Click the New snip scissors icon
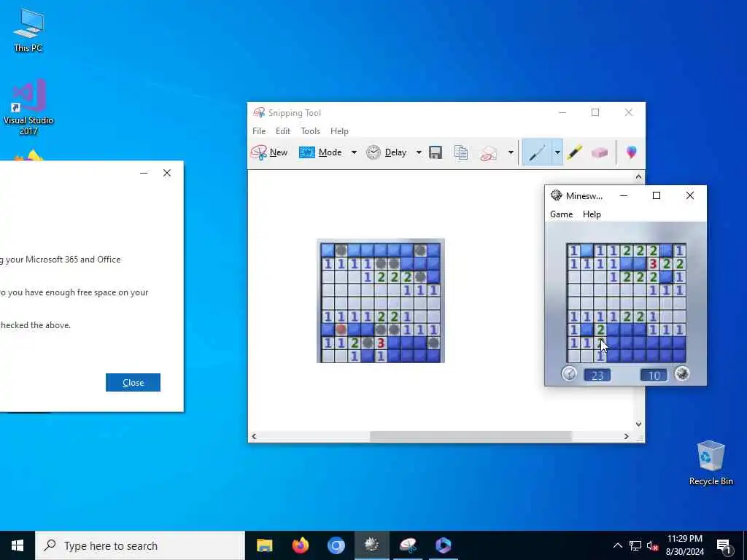 point(259,152)
